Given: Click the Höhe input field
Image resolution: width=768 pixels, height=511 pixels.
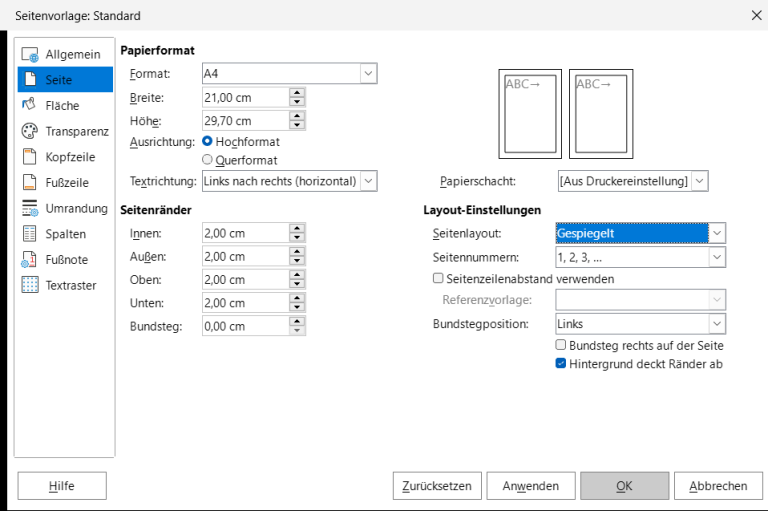Looking at the screenshot, I should 245,121.
